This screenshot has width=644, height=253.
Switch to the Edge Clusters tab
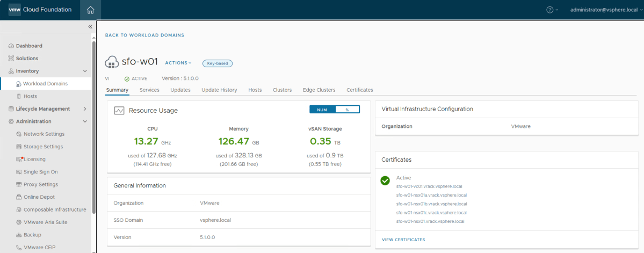319,90
